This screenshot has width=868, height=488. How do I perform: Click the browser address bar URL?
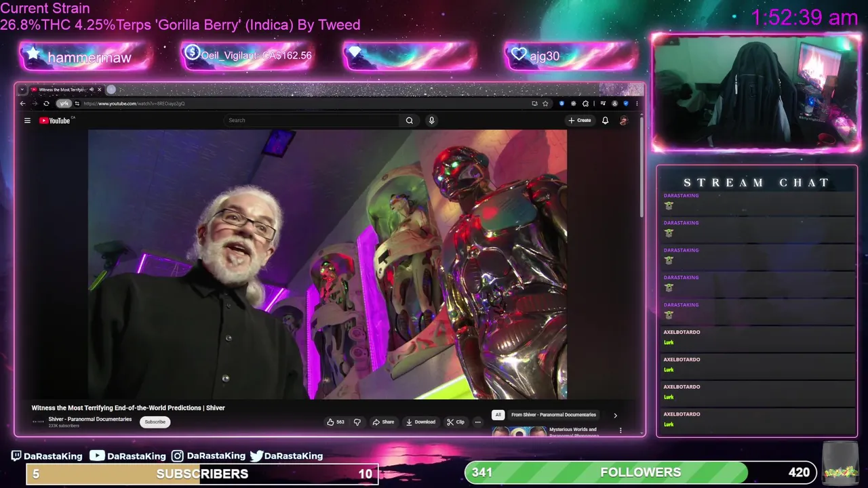tap(134, 104)
